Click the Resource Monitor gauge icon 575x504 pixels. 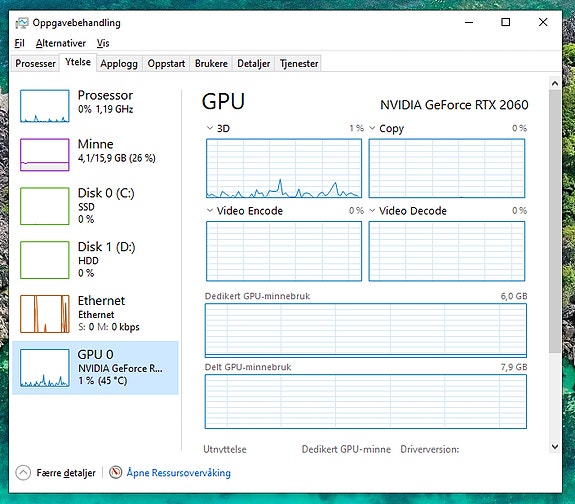(116, 472)
